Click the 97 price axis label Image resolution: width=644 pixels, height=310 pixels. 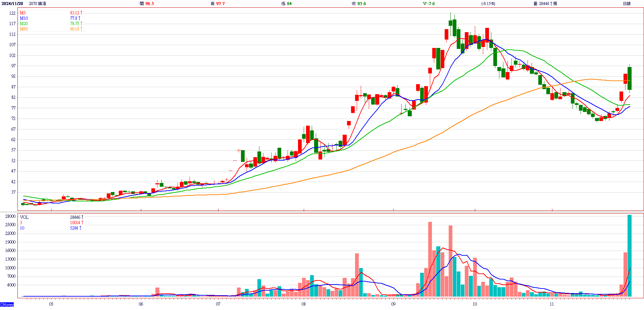(x=13, y=66)
